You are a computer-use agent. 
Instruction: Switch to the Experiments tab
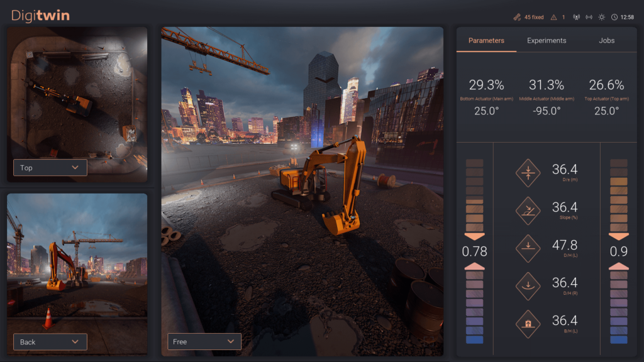(x=547, y=41)
